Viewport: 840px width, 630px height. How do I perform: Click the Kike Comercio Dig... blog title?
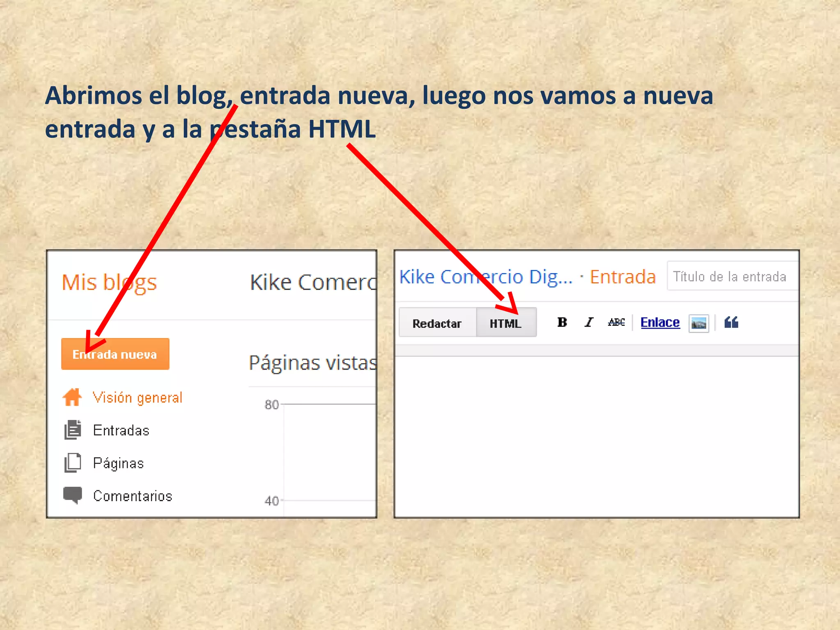pos(486,277)
